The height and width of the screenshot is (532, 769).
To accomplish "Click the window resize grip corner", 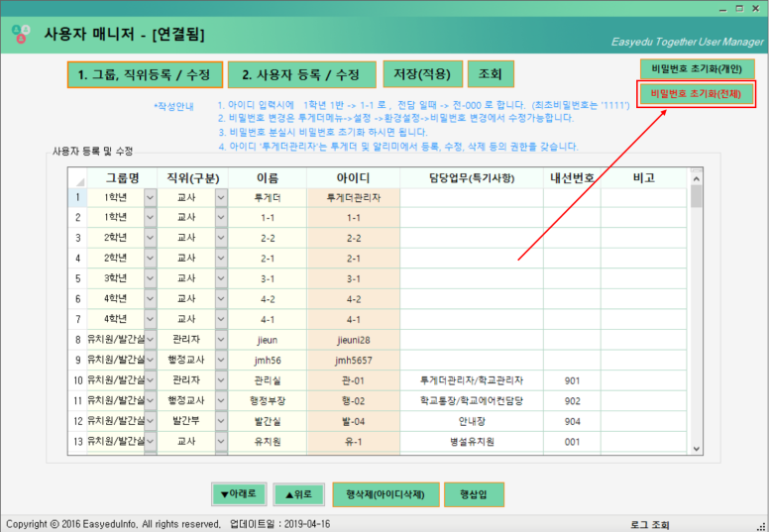I will pos(761,526).
